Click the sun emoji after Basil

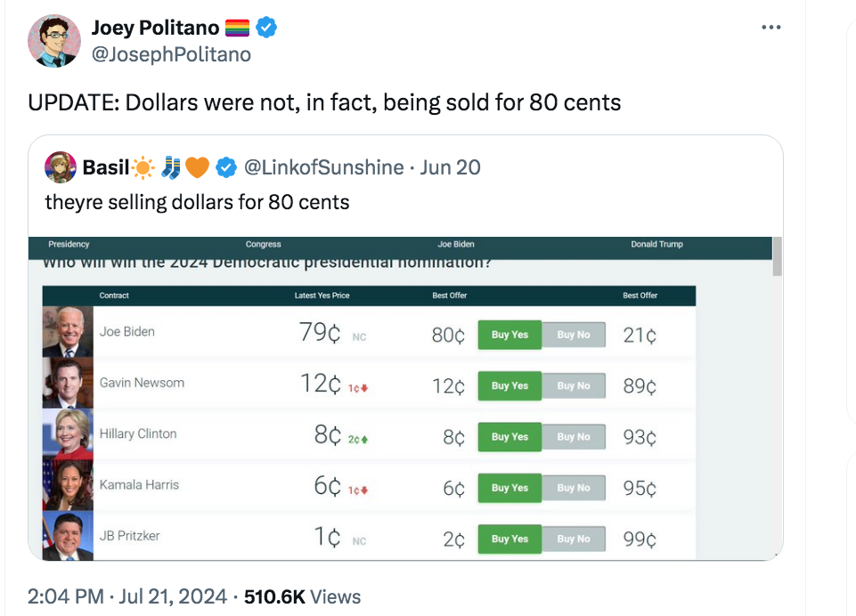click(x=143, y=167)
